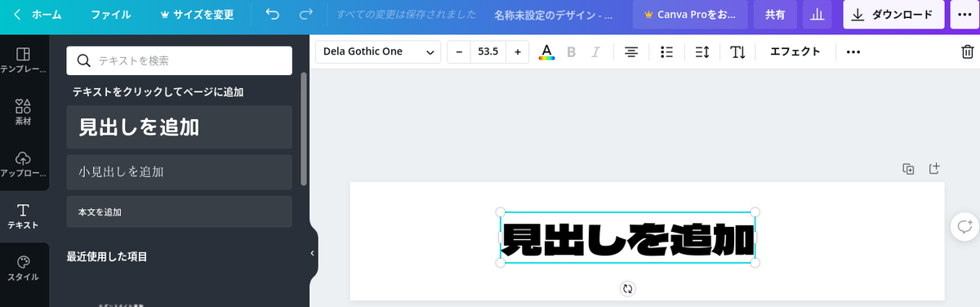The height and width of the screenshot is (307, 980).
Task: Increase font size with plus button
Action: [x=517, y=51]
